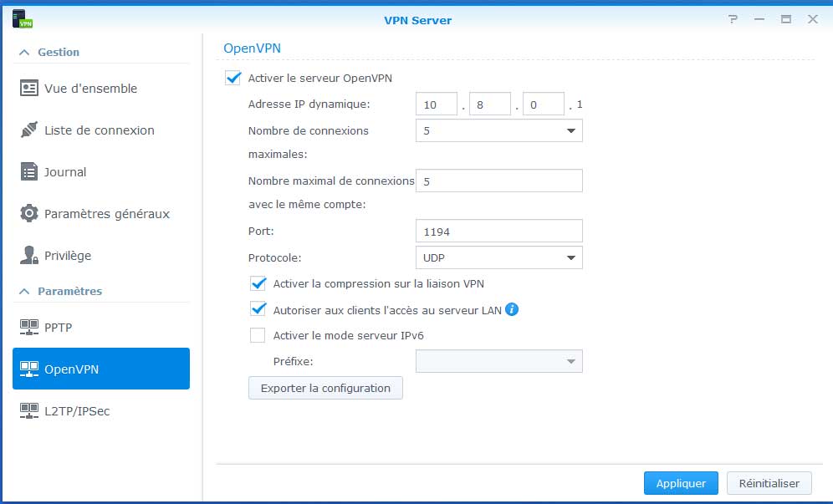Click the 'Protocole:' label

tap(274, 258)
